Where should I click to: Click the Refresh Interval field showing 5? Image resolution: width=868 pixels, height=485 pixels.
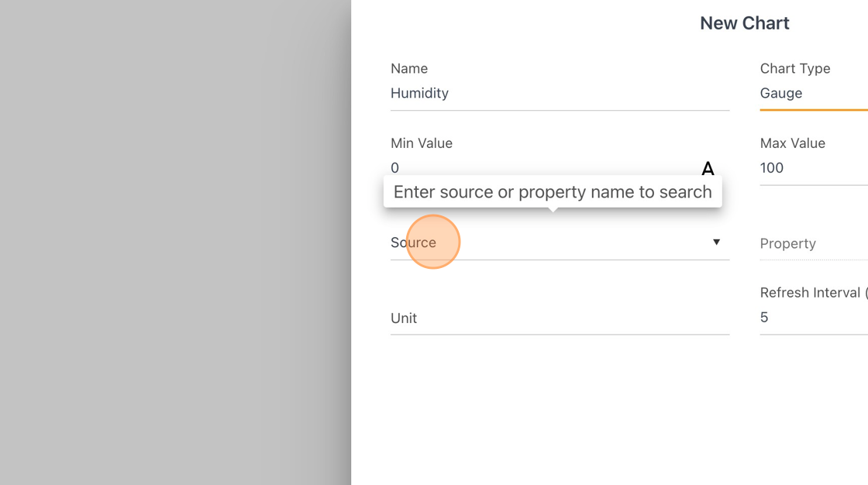coord(814,317)
